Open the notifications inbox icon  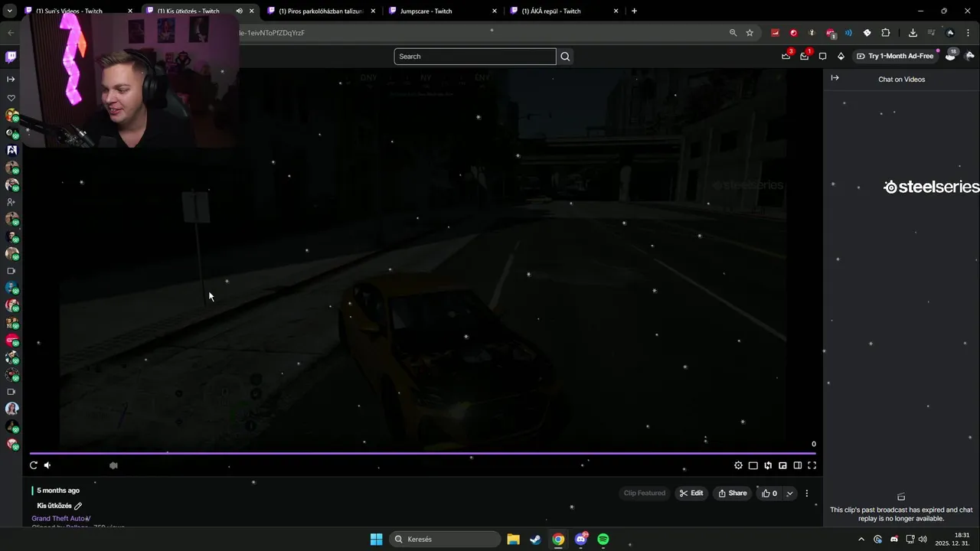(804, 56)
